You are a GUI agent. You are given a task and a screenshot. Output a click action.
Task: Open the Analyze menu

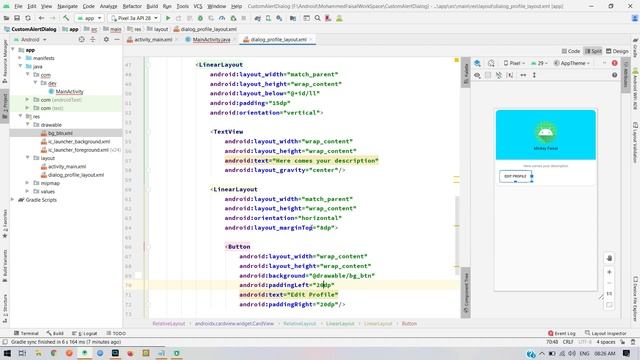pyautogui.click(x=108, y=6)
